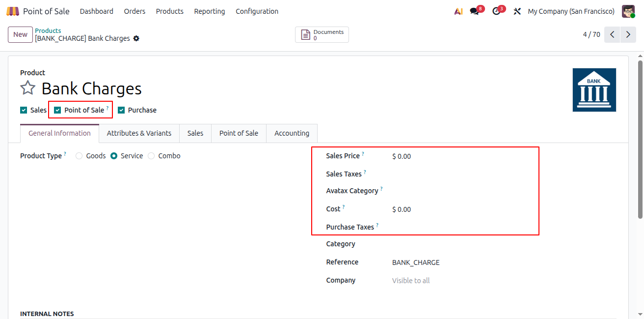
Task: Mark Bank Charges as favorite with star
Action: [28, 88]
